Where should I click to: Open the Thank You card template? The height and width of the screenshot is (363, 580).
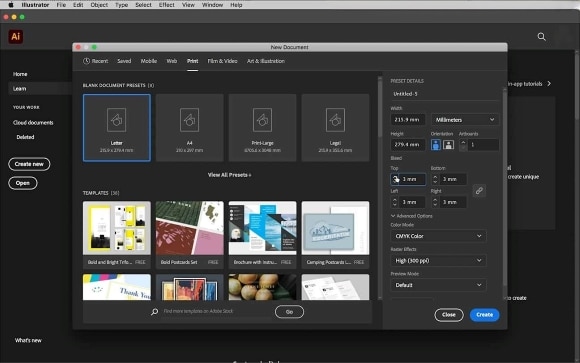[117, 287]
